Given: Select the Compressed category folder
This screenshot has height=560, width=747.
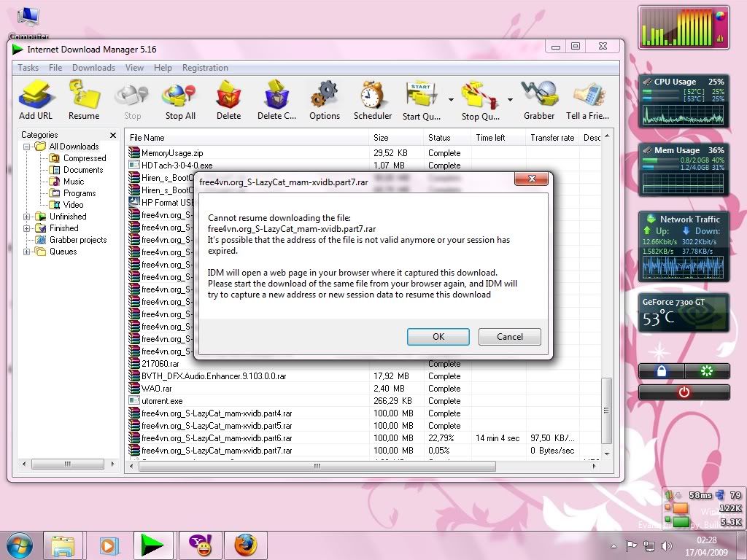Looking at the screenshot, I should tap(84, 158).
